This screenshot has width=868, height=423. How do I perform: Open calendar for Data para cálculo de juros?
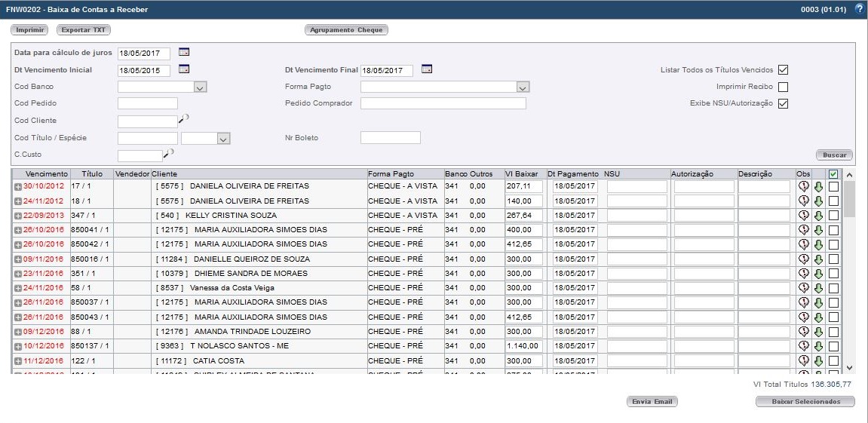184,52
